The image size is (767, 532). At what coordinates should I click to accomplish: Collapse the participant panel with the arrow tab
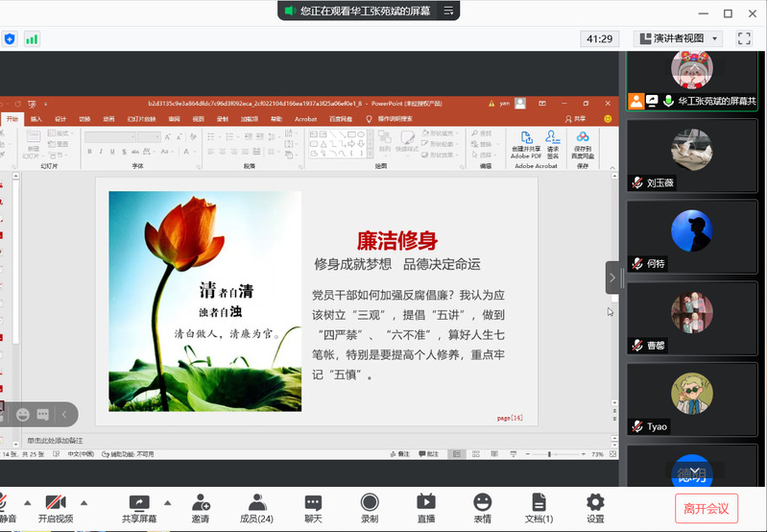coord(611,278)
